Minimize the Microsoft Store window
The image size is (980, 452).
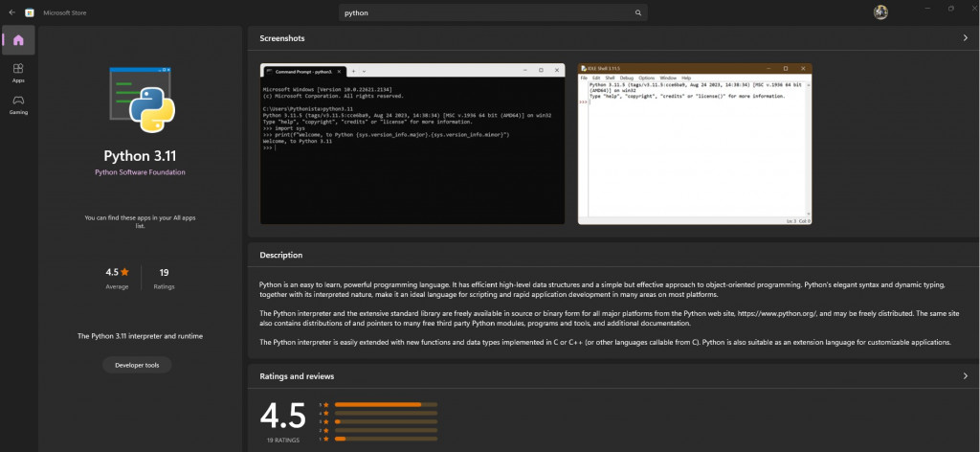[x=928, y=9]
